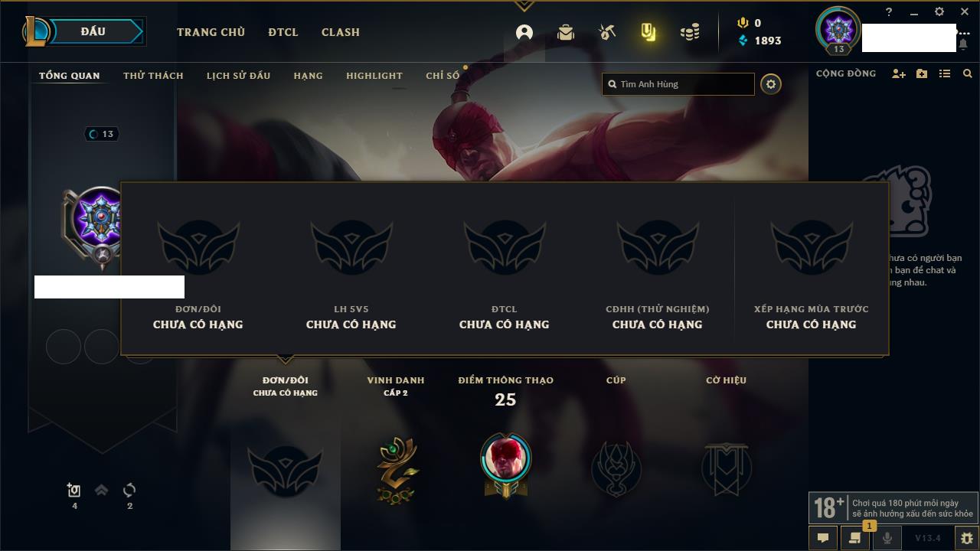The width and height of the screenshot is (980, 551).
Task: Click the add friend icon
Action: (x=899, y=73)
